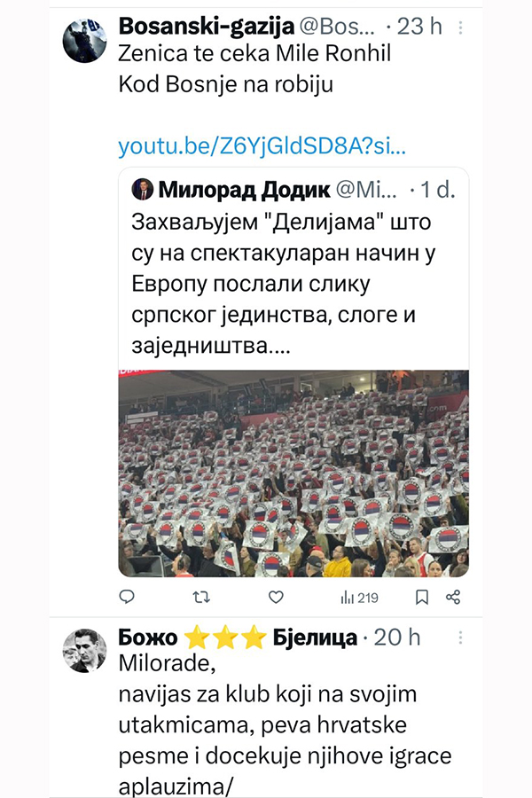Like the tweet with heart icon

coord(276,597)
